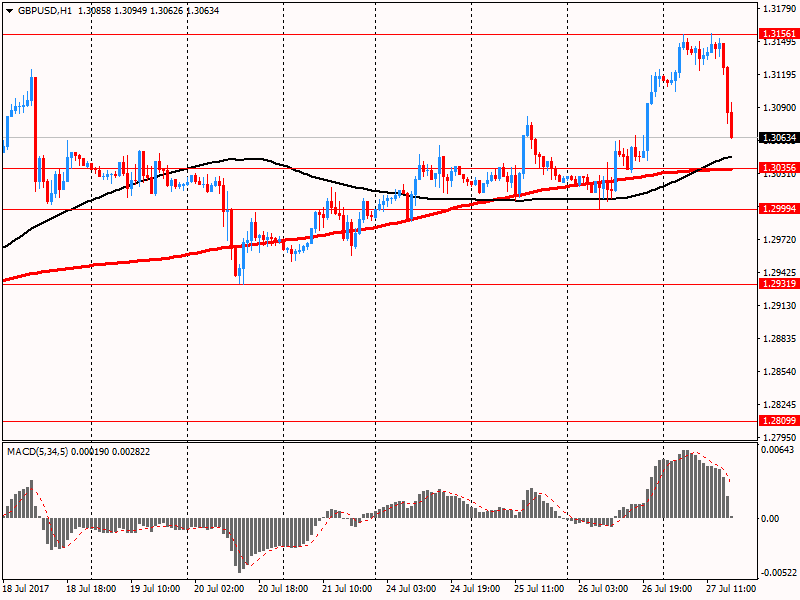This screenshot has width=800, height=600.
Task: Click the 1.29130 price scale value
Action: [x=779, y=306]
